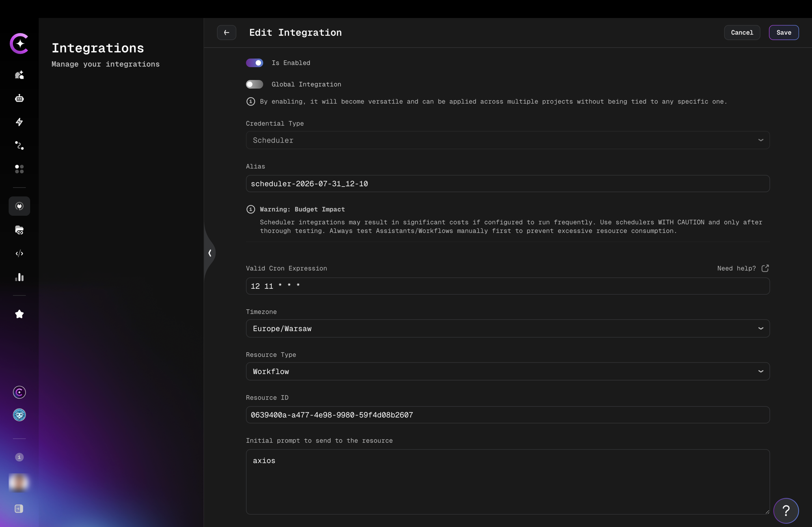The height and width of the screenshot is (527, 812).
Task: Open the chats icon with sparkle in sidebar
Action: coord(19,75)
